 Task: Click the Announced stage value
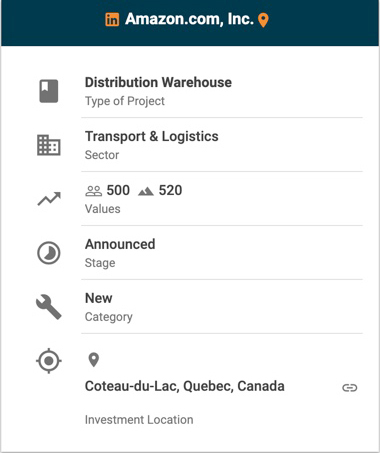(x=120, y=244)
